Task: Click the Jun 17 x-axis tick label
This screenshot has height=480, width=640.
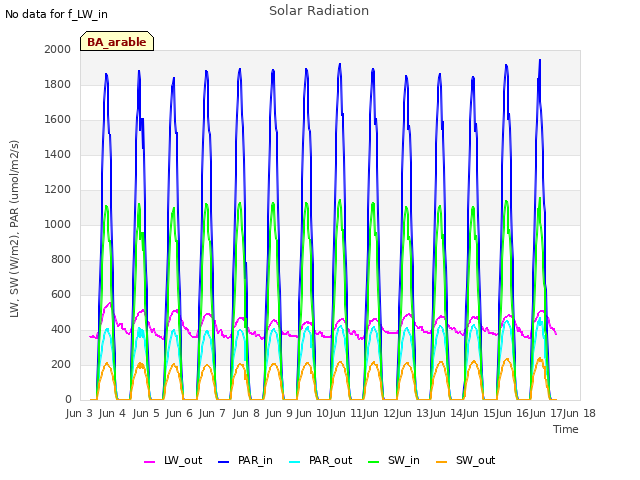Action: 545,413
